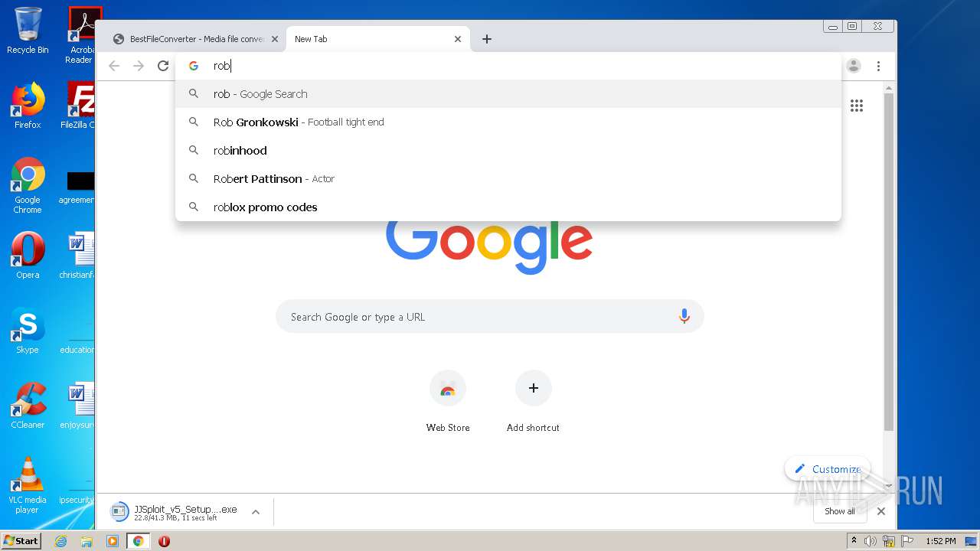Open a new tab with plus button
Viewport: 980px width, 551px height.
[x=487, y=39]
